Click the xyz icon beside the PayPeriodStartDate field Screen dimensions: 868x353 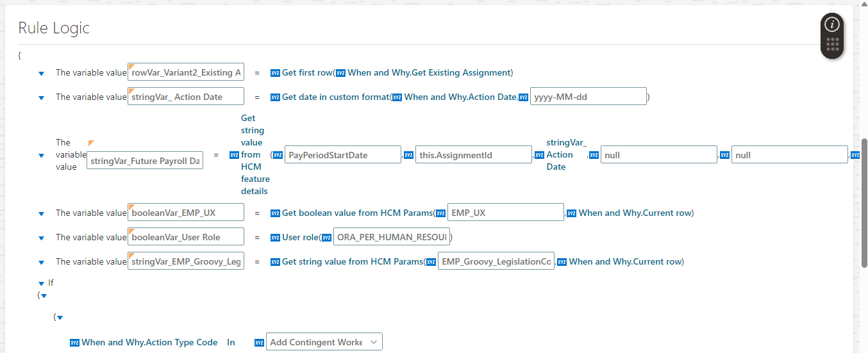[279, 155]
